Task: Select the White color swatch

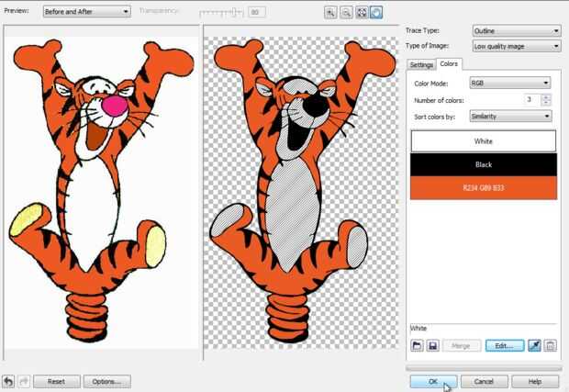Action: 484,141
